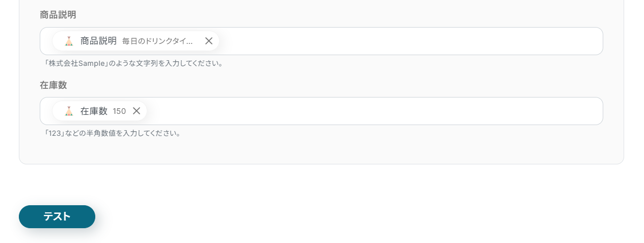The width and height of the screenshot is (644, 243).
Task: Click the 毎日のドリンクタイ… preview value
Action: click(158, 41)
